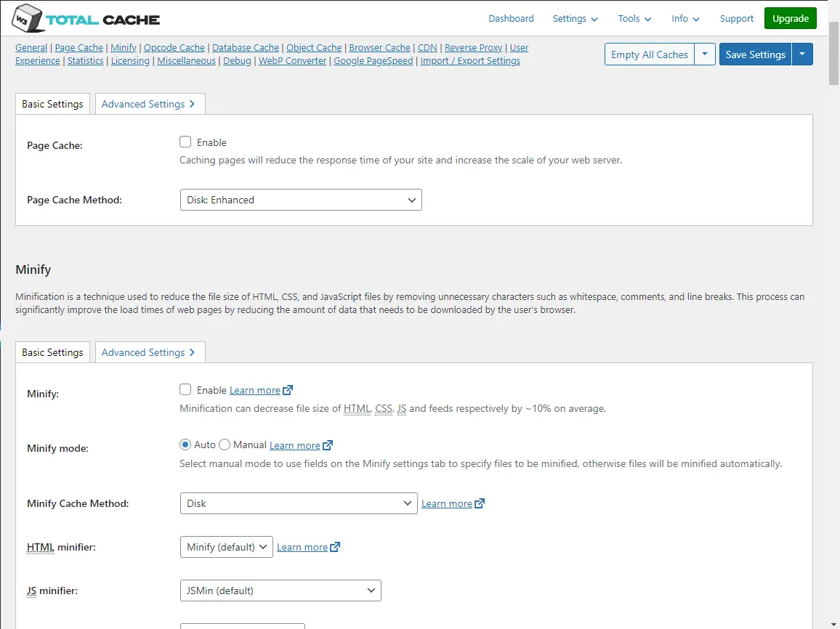Click the Empty All Caches button

point(650,54)
